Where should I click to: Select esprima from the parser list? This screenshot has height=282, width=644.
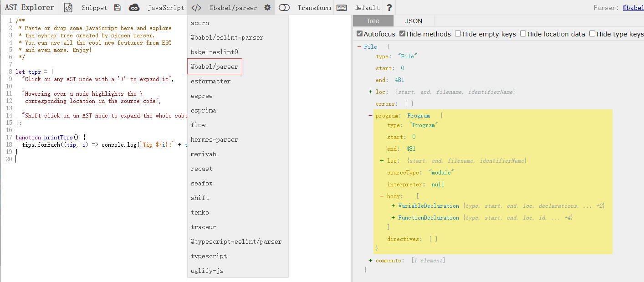tap(203, 110)
